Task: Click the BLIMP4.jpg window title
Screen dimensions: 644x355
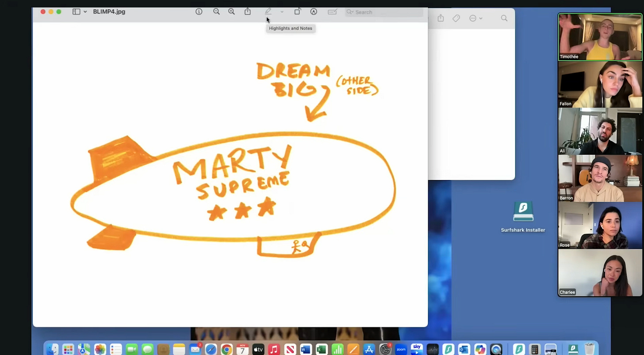Action: [109, 12]
